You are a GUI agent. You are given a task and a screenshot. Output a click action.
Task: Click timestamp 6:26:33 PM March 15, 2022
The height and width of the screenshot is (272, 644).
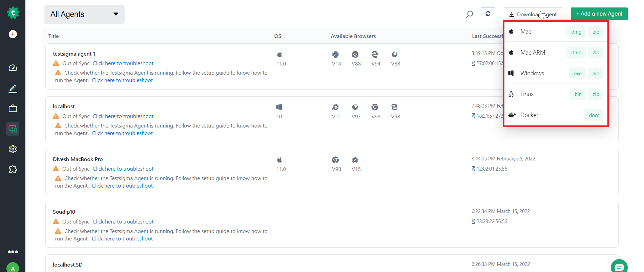(501, 264)
